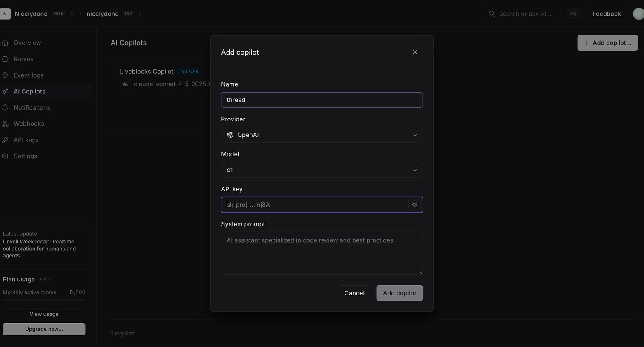Open the Nicelydone organization switcher chevron
The image size is (644, 347).
[72, 14]
